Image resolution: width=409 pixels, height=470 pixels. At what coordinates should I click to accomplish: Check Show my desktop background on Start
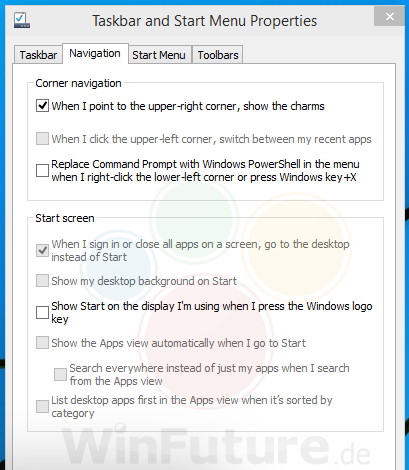(42, 281)
